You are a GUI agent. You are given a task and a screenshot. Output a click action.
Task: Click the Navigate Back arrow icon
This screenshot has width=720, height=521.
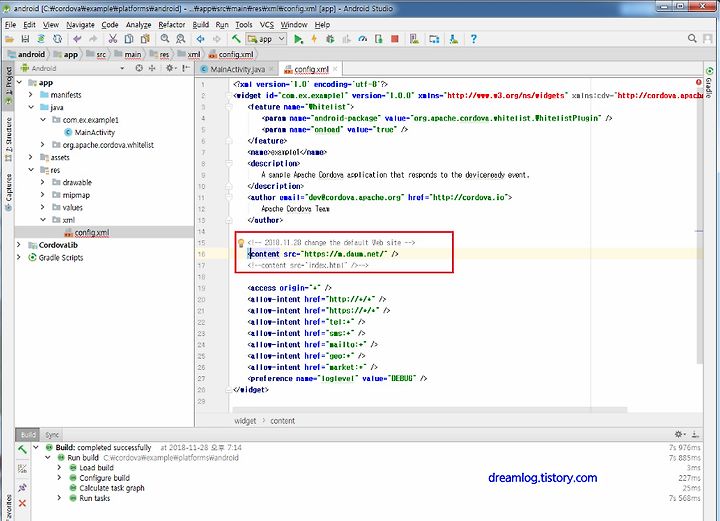tap(200, 39)
